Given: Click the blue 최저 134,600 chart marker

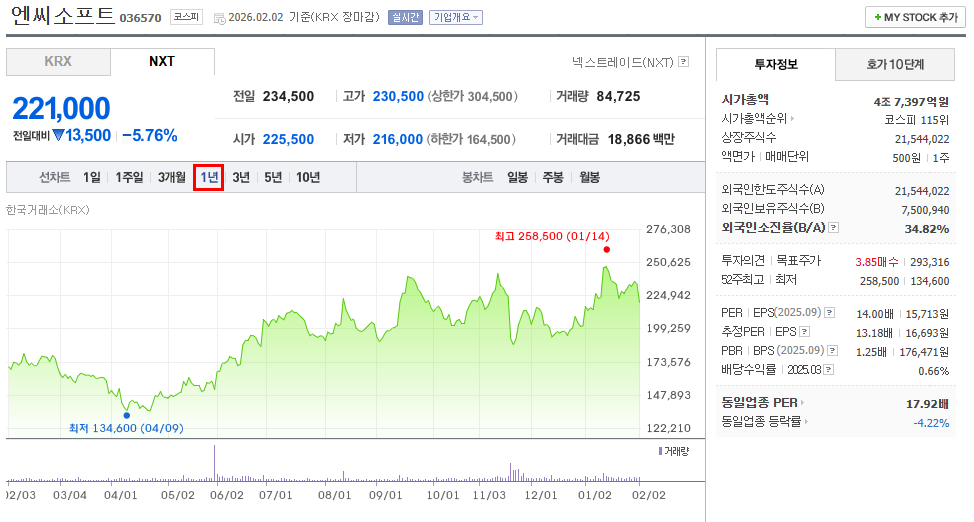Looking at the screenshot, I should point(127,416).
